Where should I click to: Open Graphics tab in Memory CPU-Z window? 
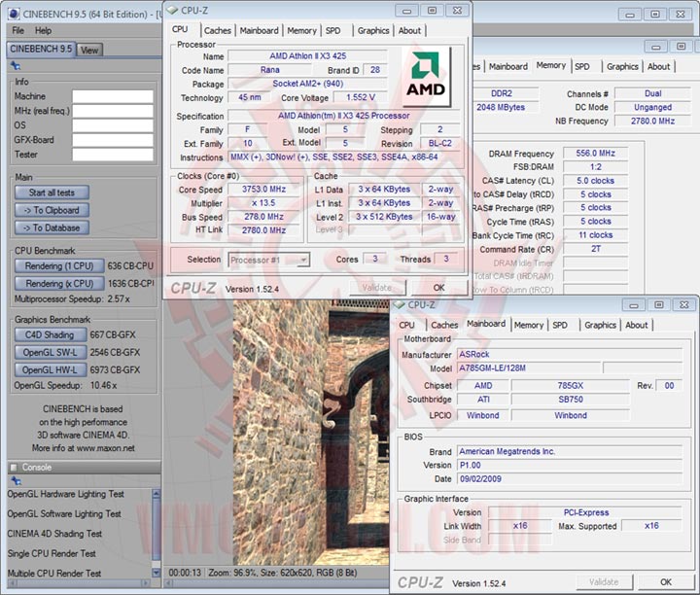coord(622,66)
